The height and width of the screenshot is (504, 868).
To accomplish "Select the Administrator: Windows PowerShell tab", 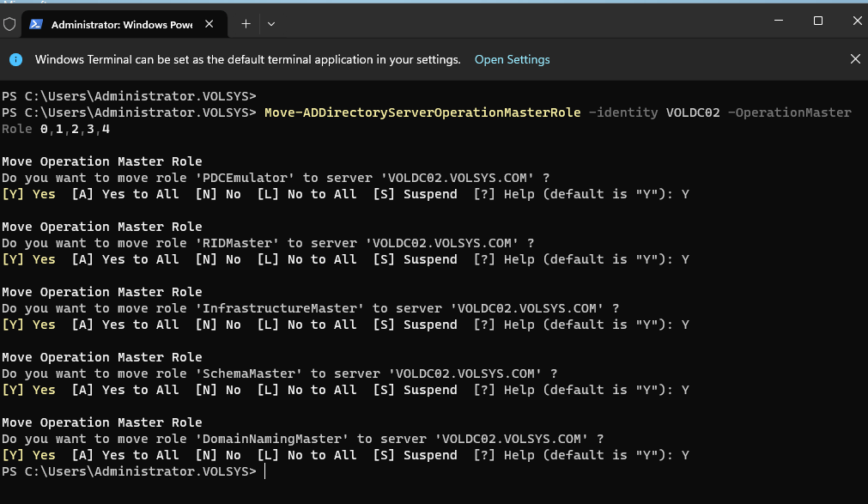I will (120, 24).
